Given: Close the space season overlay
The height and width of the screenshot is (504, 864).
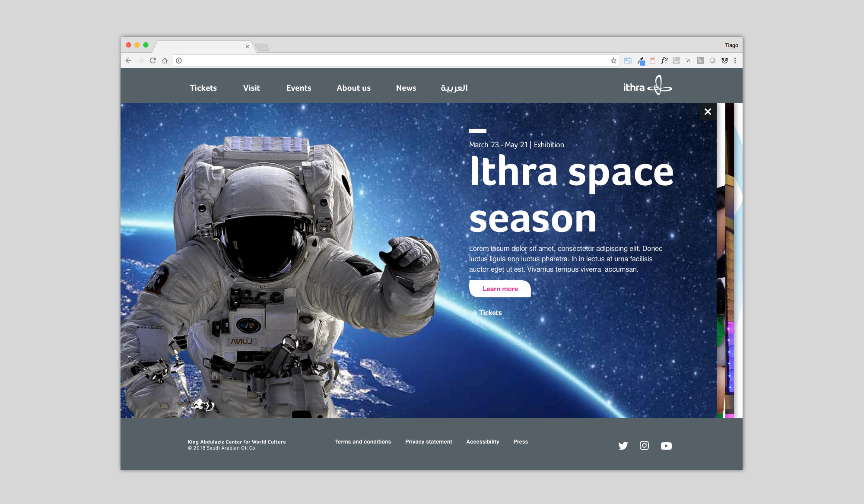Looking at the screenshot, I should click(x=708, y=112).
